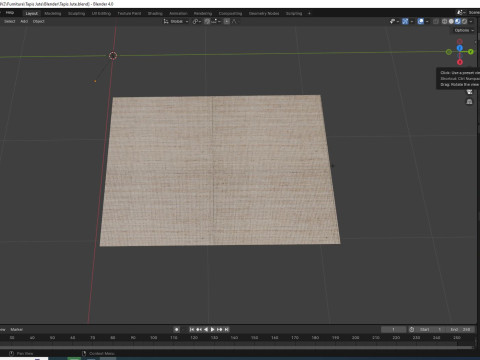Open the Help menu
The height and width of the screenshot is (360, 480).
(x=10, y=13)
